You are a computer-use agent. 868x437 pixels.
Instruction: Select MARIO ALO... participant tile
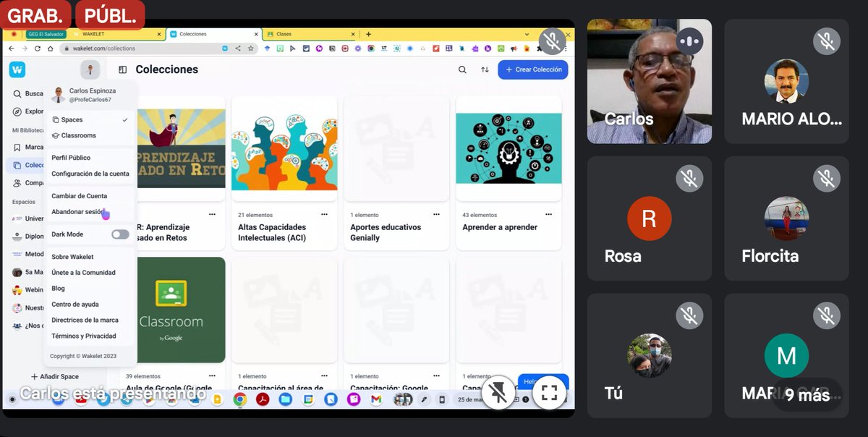click(786, 81)
